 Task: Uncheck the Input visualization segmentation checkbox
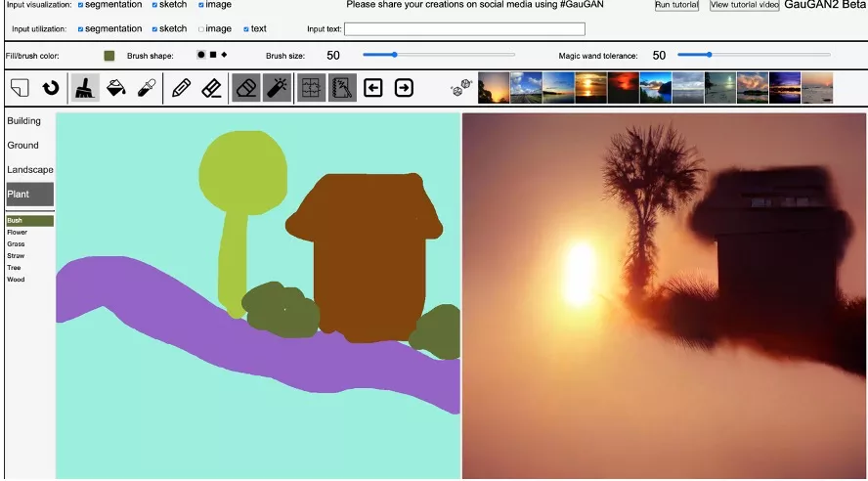[80, 5]
